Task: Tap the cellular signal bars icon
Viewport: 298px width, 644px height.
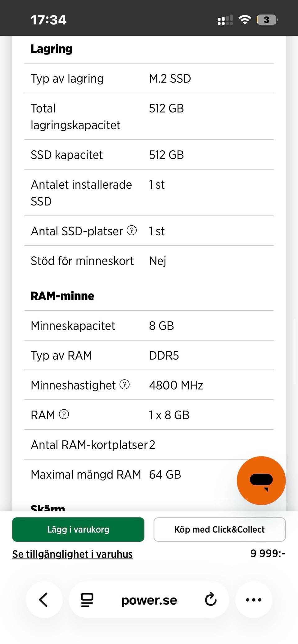Action: (x=225, y=20)
